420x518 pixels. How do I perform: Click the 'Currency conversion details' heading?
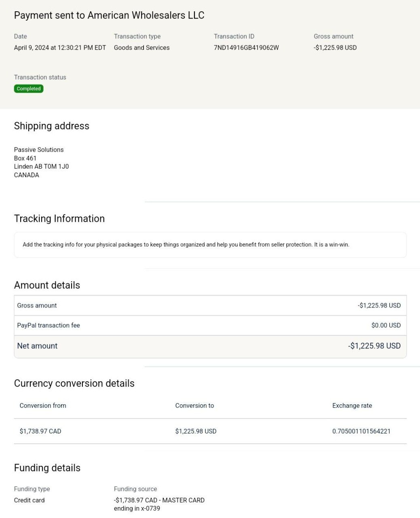(x=74, y=384)
